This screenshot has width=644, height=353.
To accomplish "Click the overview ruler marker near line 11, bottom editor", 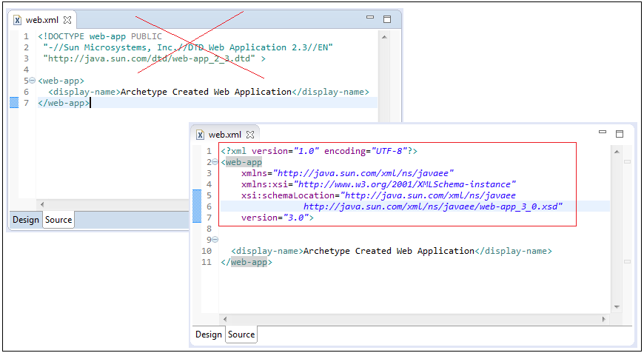I will [x=627, y=261].
